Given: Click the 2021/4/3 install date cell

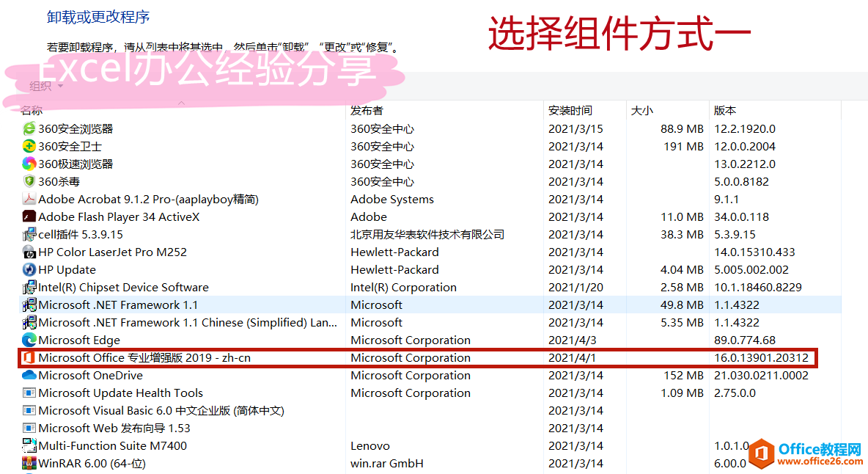Looking at the screenshot, I should coord(572,340).
